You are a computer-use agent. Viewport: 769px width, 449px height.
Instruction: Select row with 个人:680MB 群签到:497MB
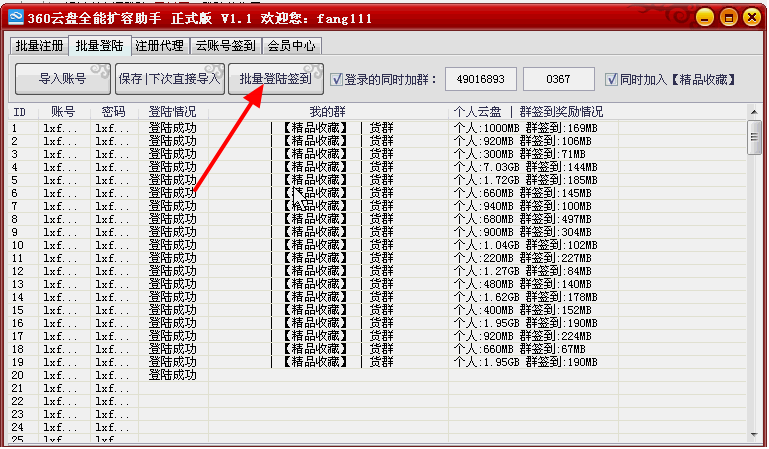[x=378, y=219]
